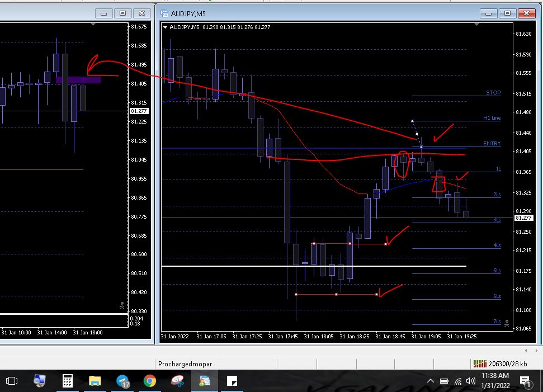Switch to the MetaTrader taskbar icon
This screenshot has height=392, width=543.
coord(205,381)
